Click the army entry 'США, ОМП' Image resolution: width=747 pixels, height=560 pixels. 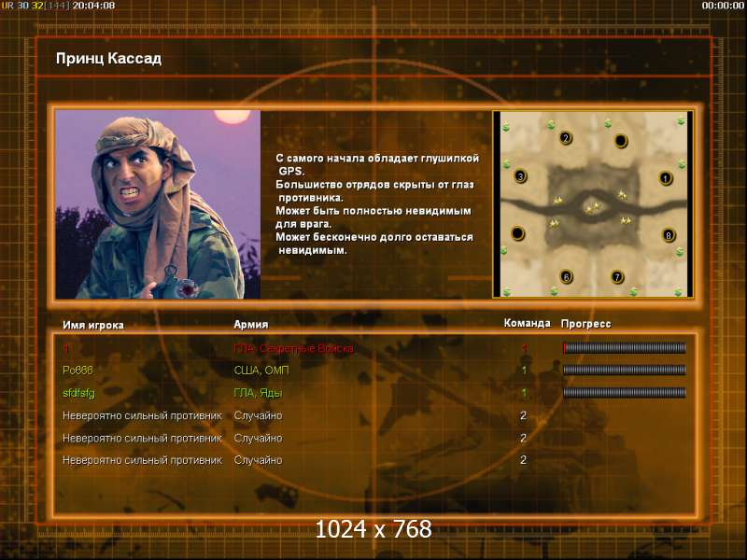261,371
